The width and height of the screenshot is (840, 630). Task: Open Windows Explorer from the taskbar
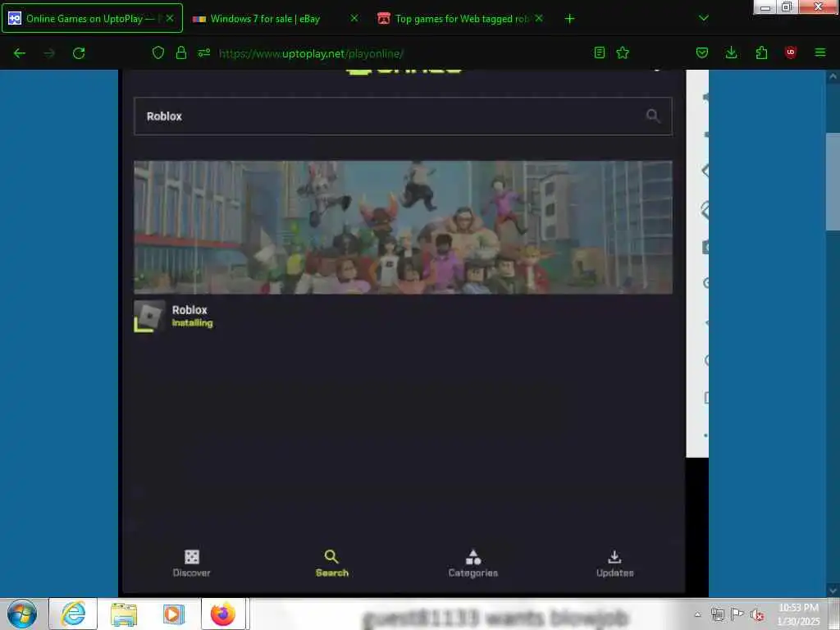pos(123,614)
